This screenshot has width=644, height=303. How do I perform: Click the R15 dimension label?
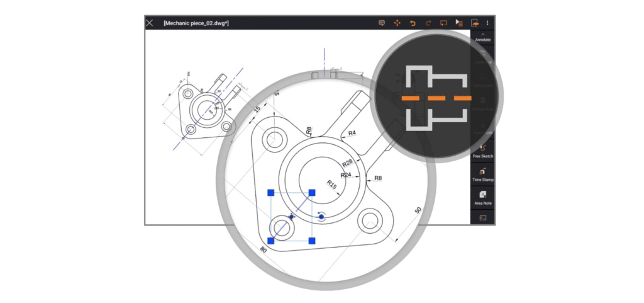click(332, 186)
